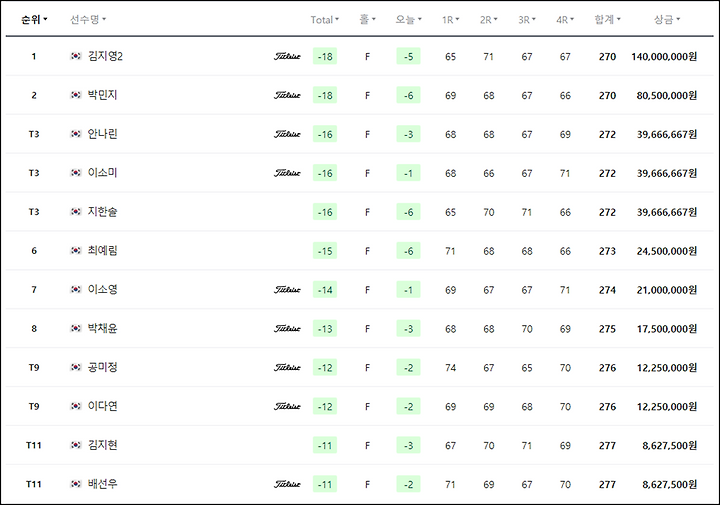Viewport: 720px width, 505px height.
Task: Click the Korean flag icon beside 최예림
Action: click(76, 251)
